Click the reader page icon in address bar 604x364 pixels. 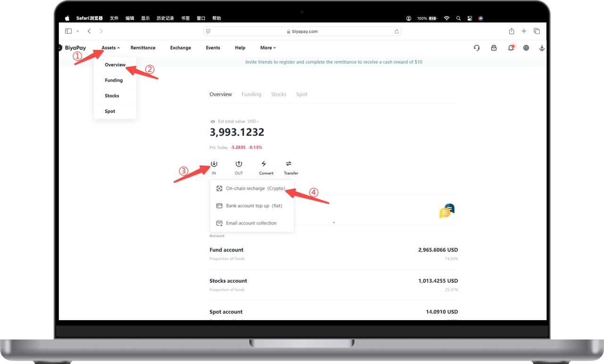pos(208,32)
